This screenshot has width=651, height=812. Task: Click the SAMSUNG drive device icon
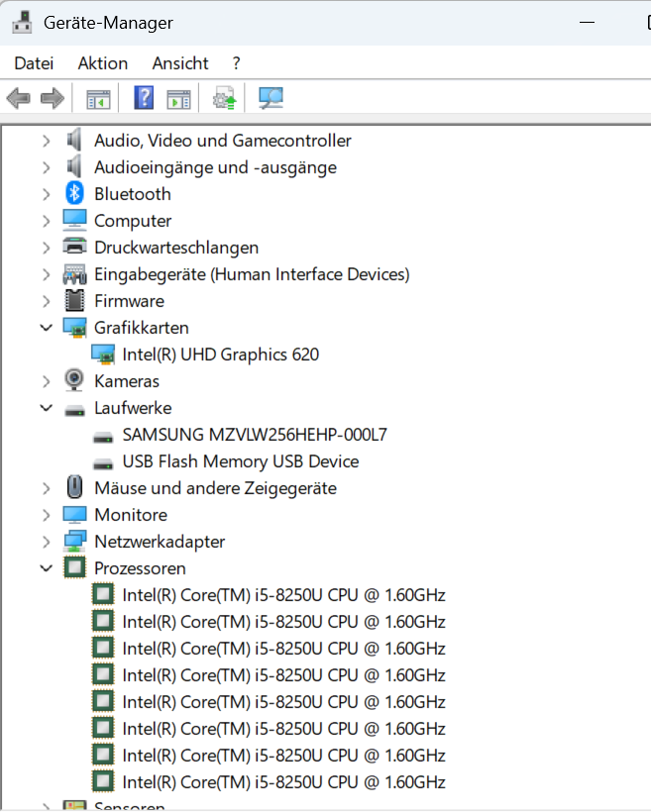point(103,438)
